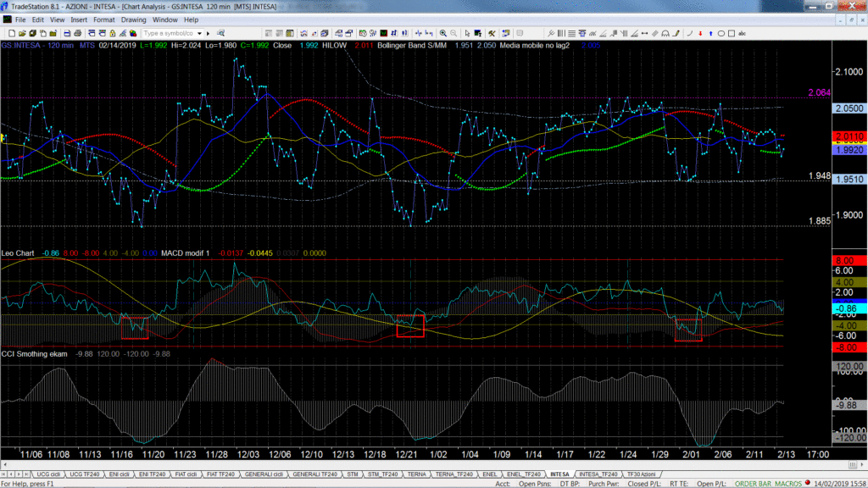Switch to the UCG cicli tab
The width and height of the screenshot is (868, 488).
click(x=48, y=474)
